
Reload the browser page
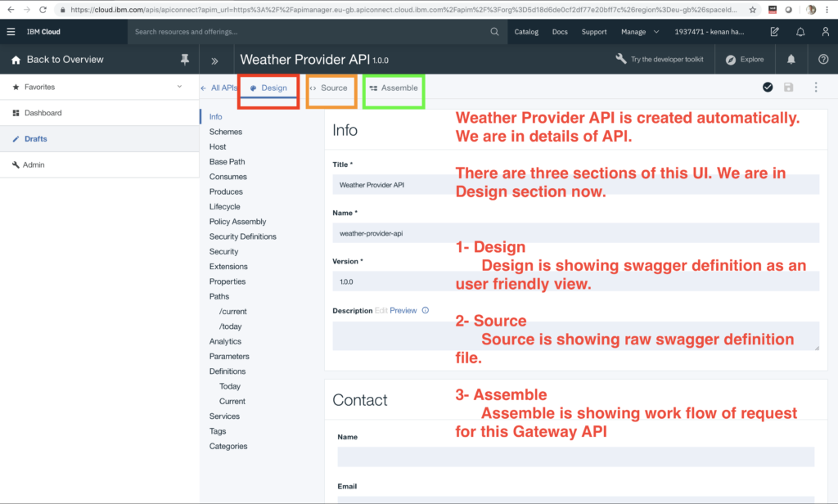43,10
